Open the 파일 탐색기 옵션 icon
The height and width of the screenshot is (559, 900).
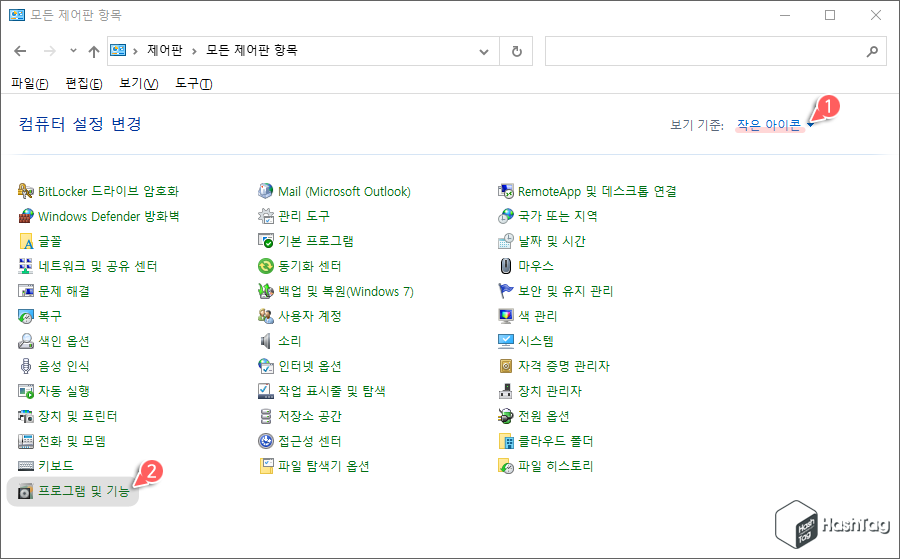coord(265,466)
